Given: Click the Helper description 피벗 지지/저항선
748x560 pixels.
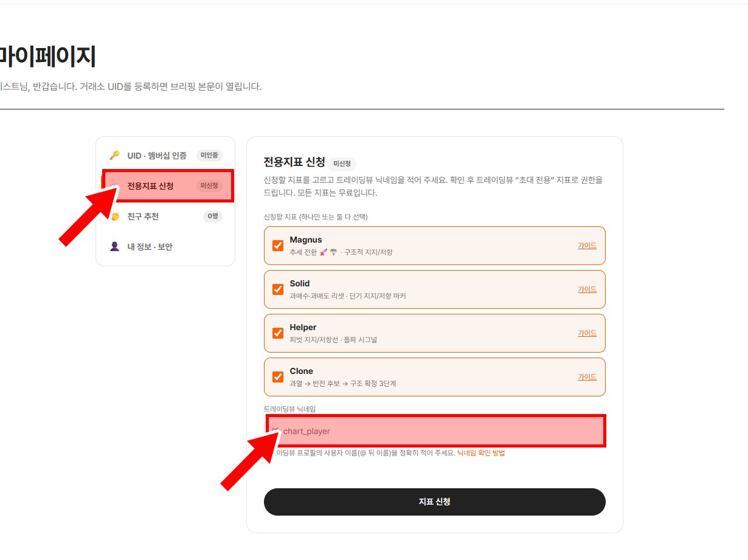Looking at the screenshot, I should pyautogui.click(x=316, y=339).
